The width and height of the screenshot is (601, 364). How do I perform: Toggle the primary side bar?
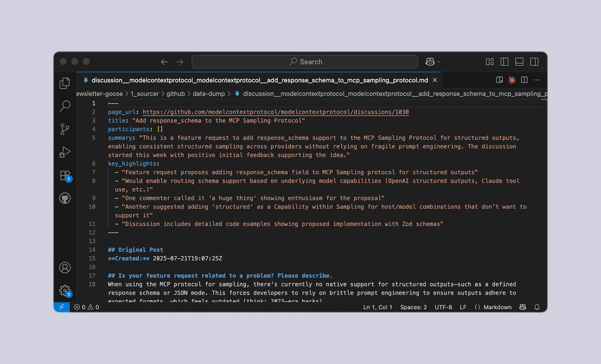point(504,62)
